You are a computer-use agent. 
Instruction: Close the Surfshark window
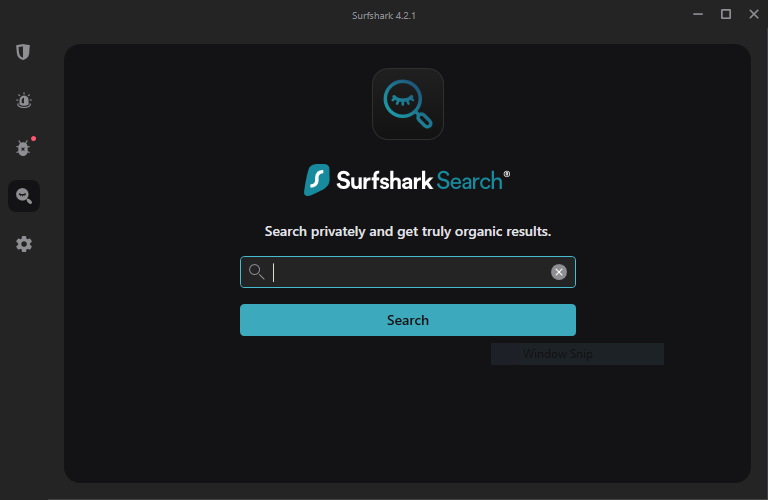click(x=754, y=14)
